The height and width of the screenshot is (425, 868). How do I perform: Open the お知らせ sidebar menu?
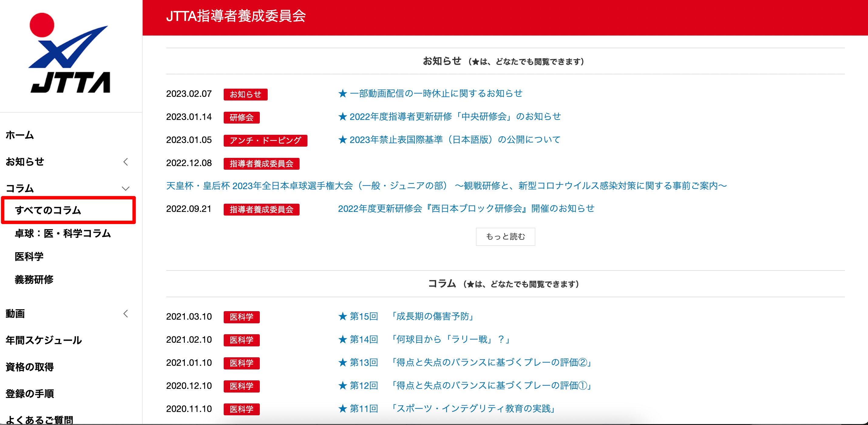tap(25, 162)
